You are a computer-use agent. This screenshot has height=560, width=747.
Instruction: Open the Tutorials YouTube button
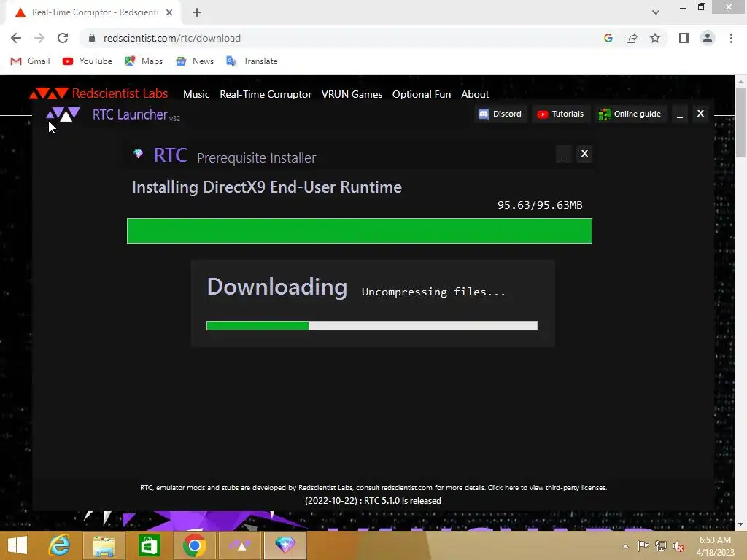coord(561,114)
